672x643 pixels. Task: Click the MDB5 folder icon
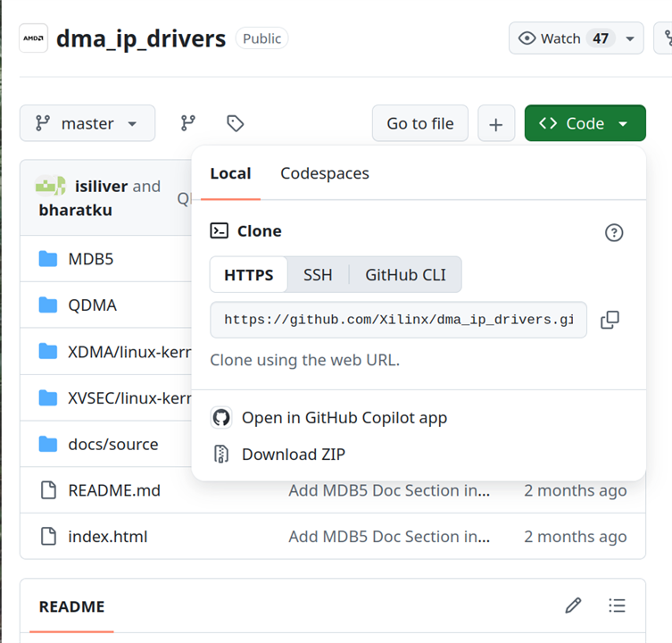point(47,259)
